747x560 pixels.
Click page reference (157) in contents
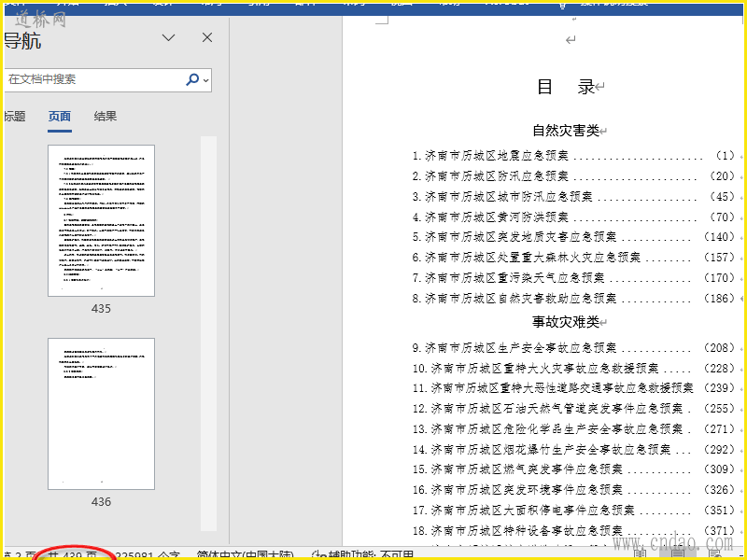coord(720,258)
